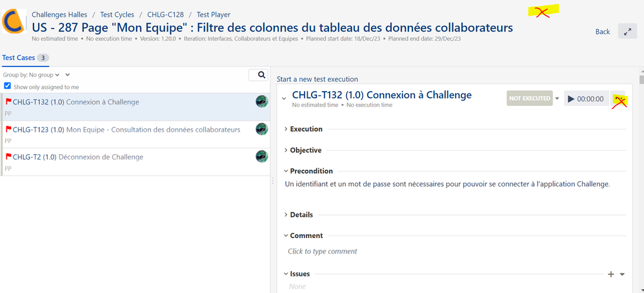Click assignee avatar on CHLG-T2 row
The width and height of the screenshot is (644, 293).
(x=261, y=156)
